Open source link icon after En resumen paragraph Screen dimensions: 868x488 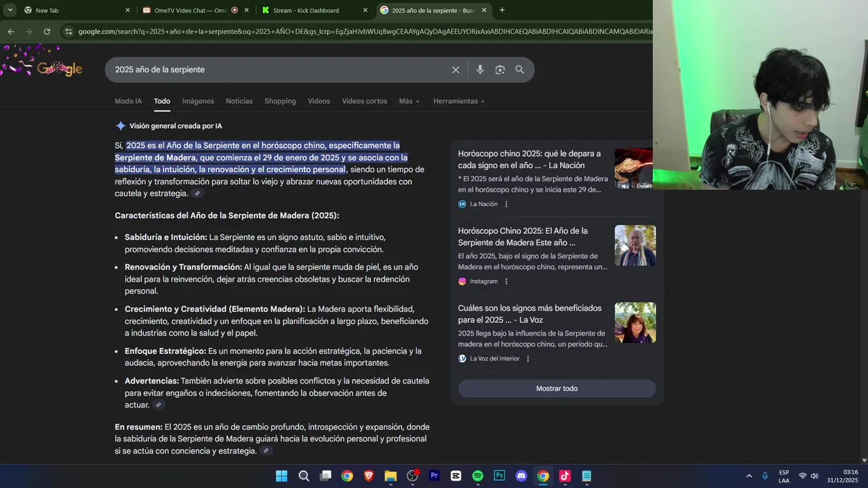[x=266, y=451]
